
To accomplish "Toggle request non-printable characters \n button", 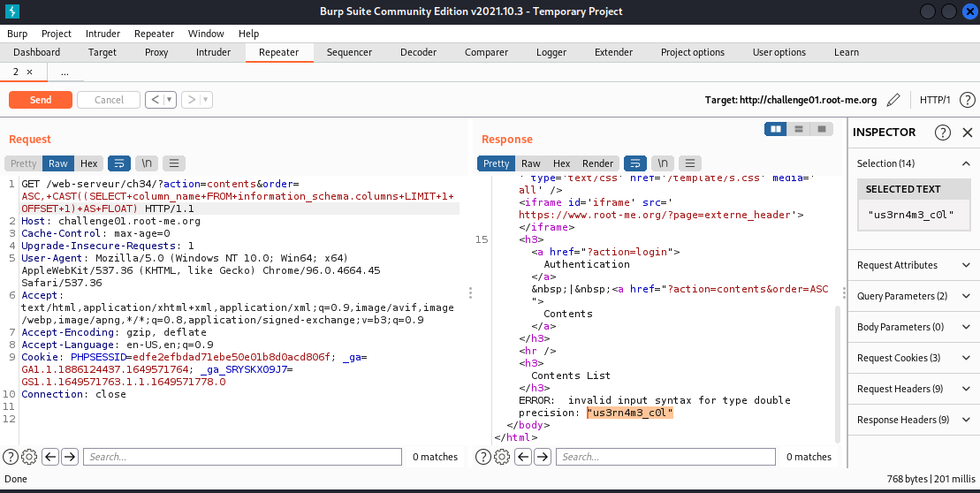I will click(x=147, y=163).
